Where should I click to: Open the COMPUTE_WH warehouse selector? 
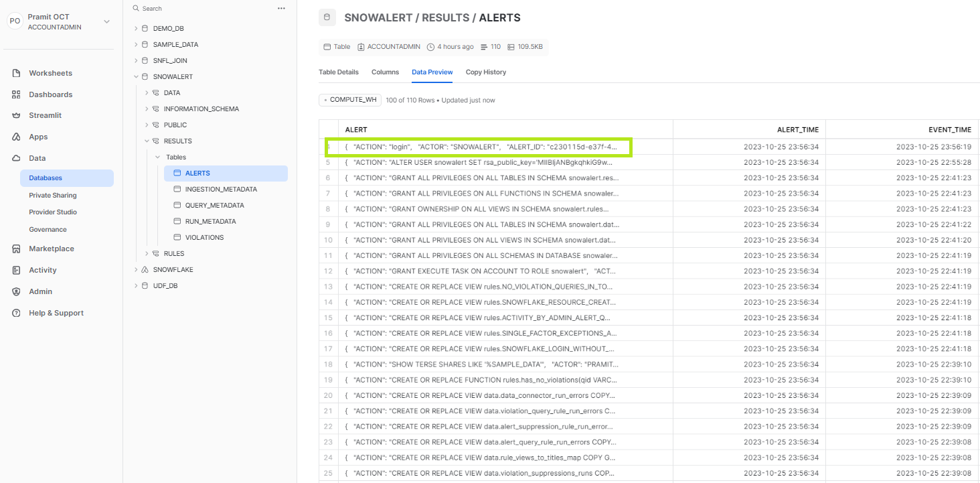point(349,98)
